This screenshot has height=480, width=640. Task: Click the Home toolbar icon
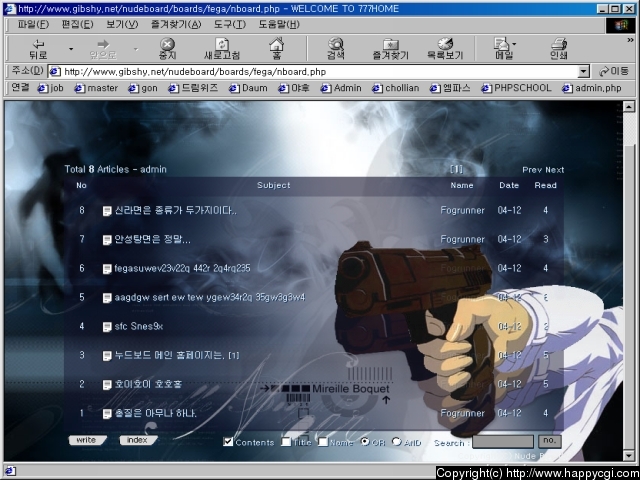[276, 43]
